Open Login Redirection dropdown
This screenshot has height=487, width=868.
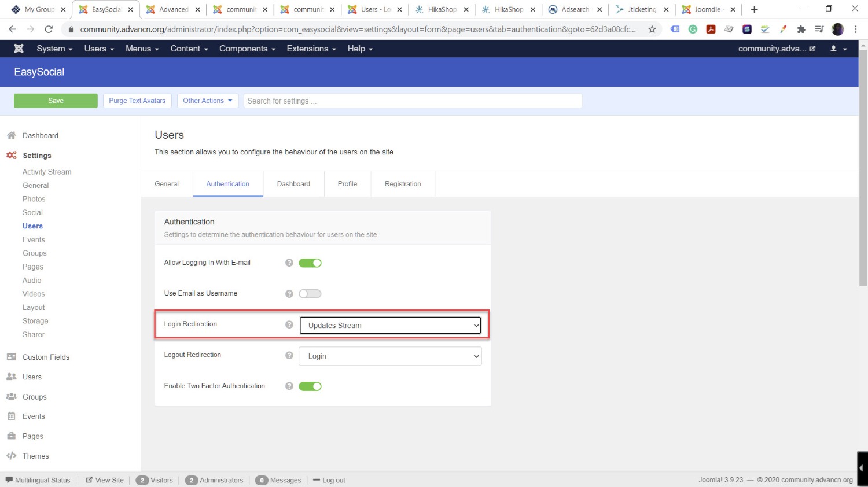click(x=390, y=325)
